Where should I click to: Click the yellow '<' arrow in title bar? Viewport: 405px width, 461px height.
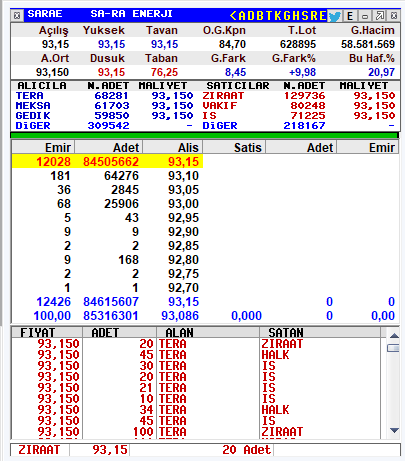(x=233, y=16)
